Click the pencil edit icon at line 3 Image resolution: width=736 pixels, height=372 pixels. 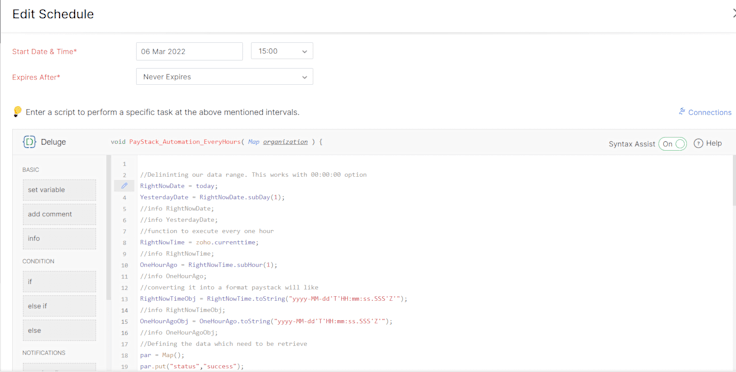pos(124,186)
